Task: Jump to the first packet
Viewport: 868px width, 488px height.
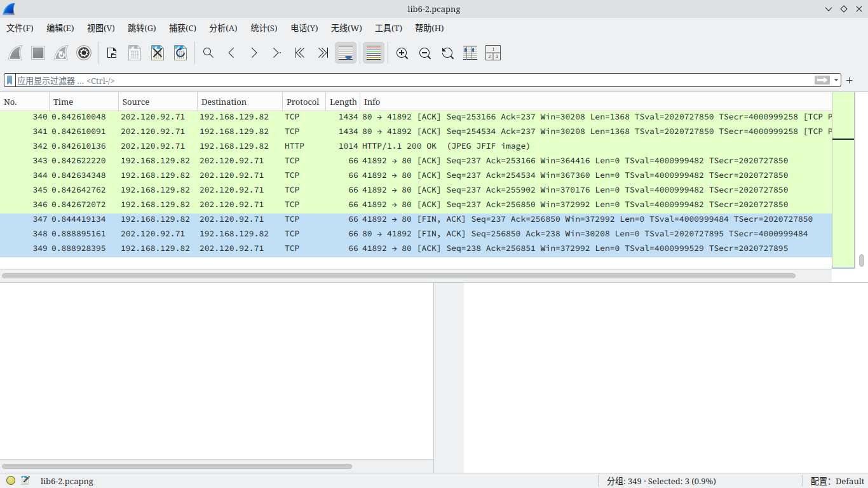Action: click(x=300, y=53)
